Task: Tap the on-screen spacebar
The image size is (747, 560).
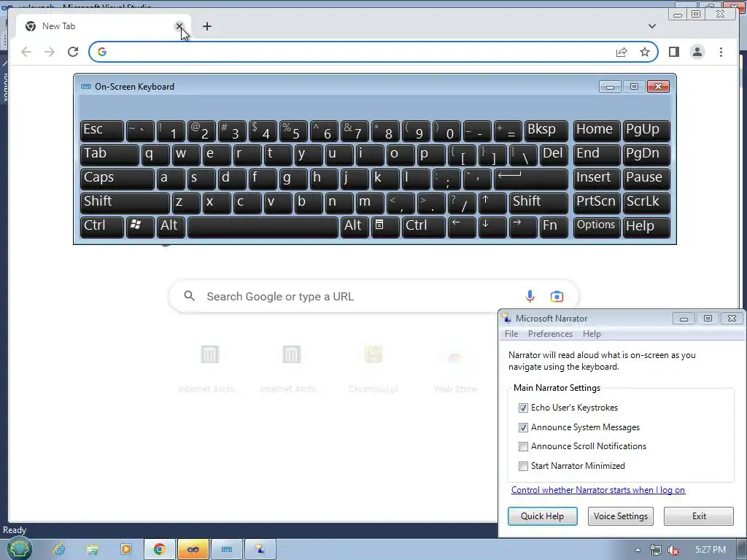Action: [263, 227]
